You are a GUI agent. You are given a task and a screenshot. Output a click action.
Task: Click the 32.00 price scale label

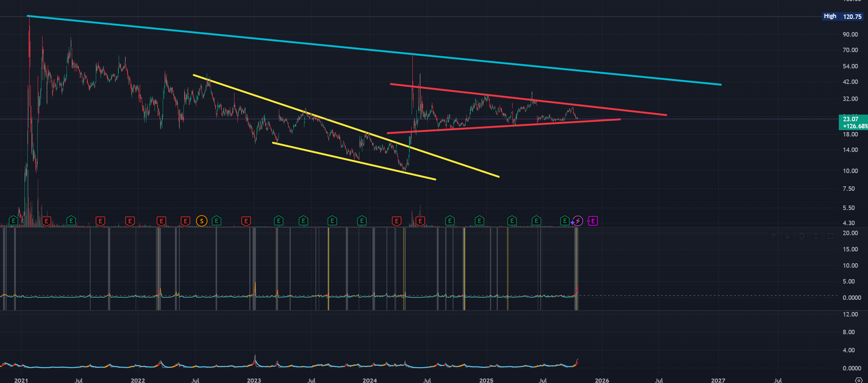pyautogui.click(x=850, y=99)
